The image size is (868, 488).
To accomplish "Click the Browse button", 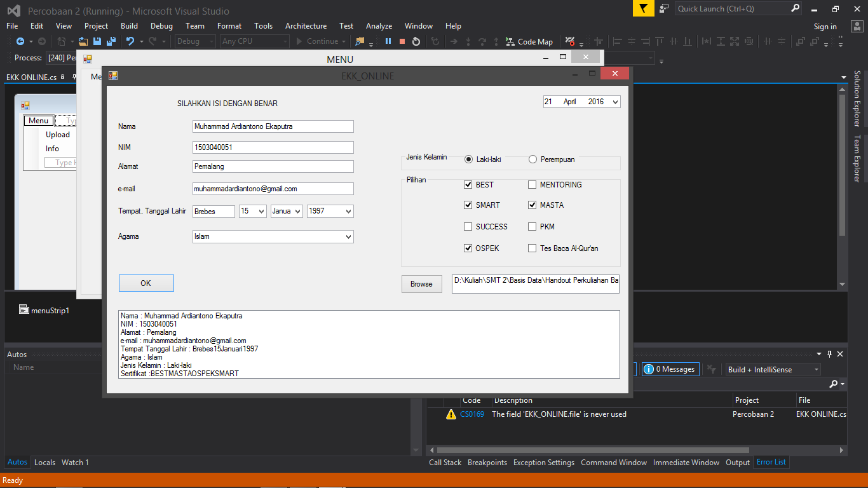I will (421, 284).
